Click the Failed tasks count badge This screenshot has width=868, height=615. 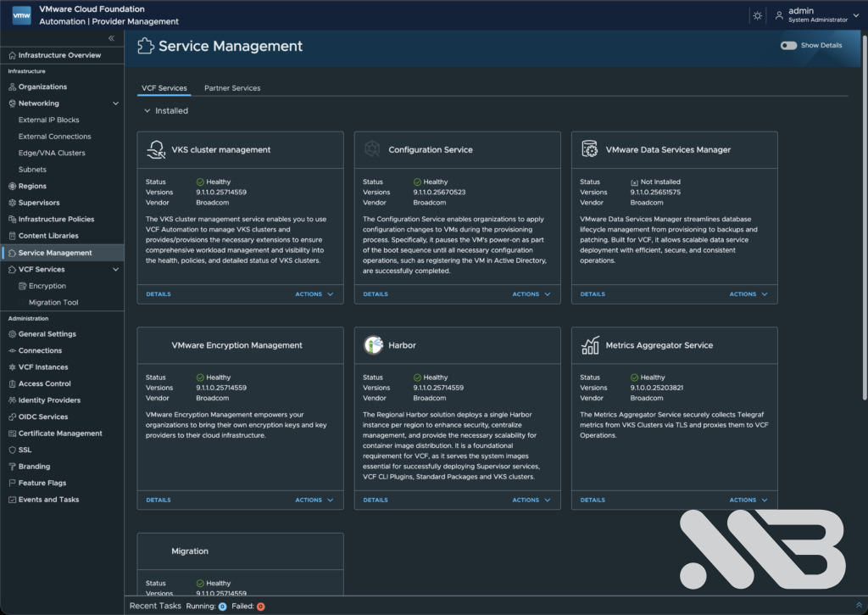(x=261, y=607)
